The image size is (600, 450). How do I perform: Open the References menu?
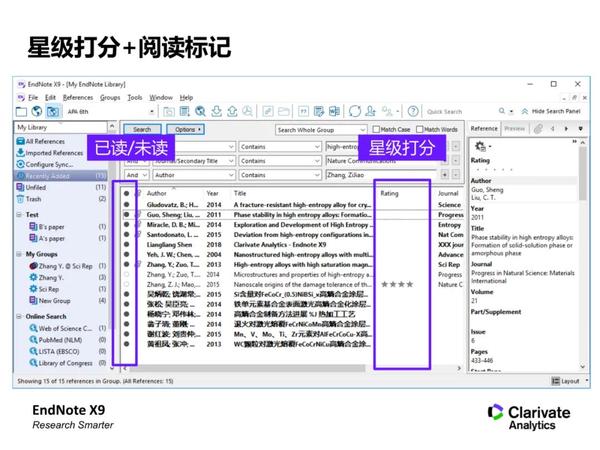pos(78,97)
